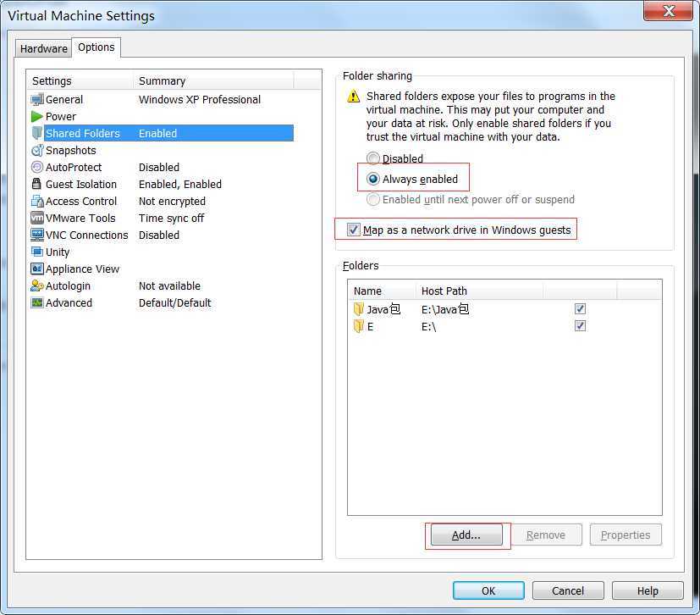Select the Power settings row
The height and width of the screenshot is (615, 700).
pyautogui.click(x=162, y=117)
